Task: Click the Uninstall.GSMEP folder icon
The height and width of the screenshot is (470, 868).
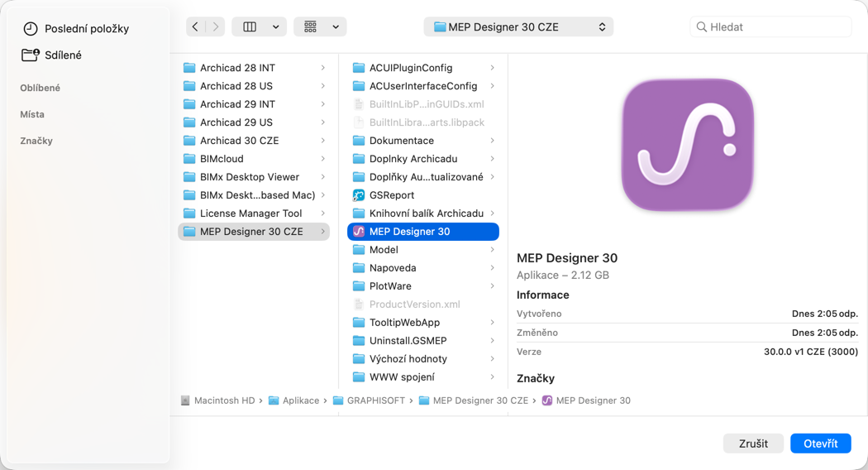Action: [x=359, y=341]
